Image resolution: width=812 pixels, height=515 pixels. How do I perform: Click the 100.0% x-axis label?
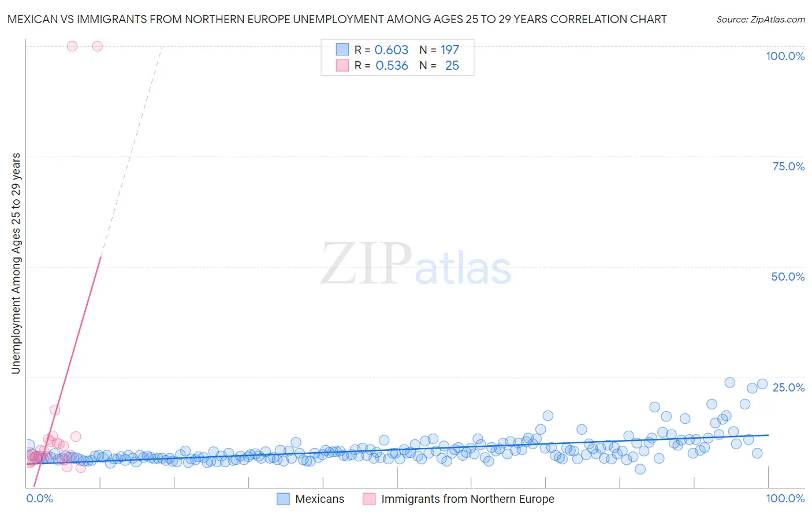pyautogui.click(x=785, y=498)
